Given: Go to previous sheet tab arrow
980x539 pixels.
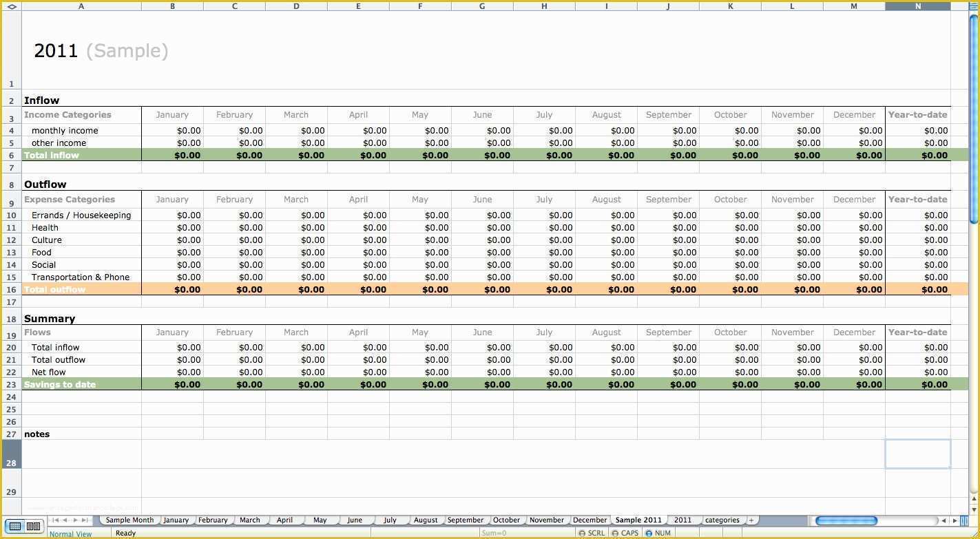Looking at the screenshot, I should (x=66, y=520).
